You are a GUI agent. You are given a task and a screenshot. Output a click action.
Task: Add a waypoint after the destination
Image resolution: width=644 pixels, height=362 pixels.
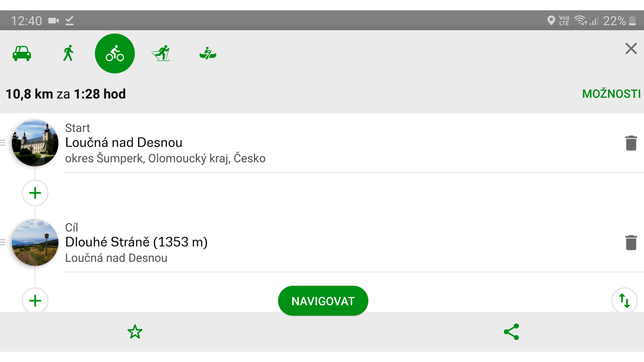coord(35,300)
